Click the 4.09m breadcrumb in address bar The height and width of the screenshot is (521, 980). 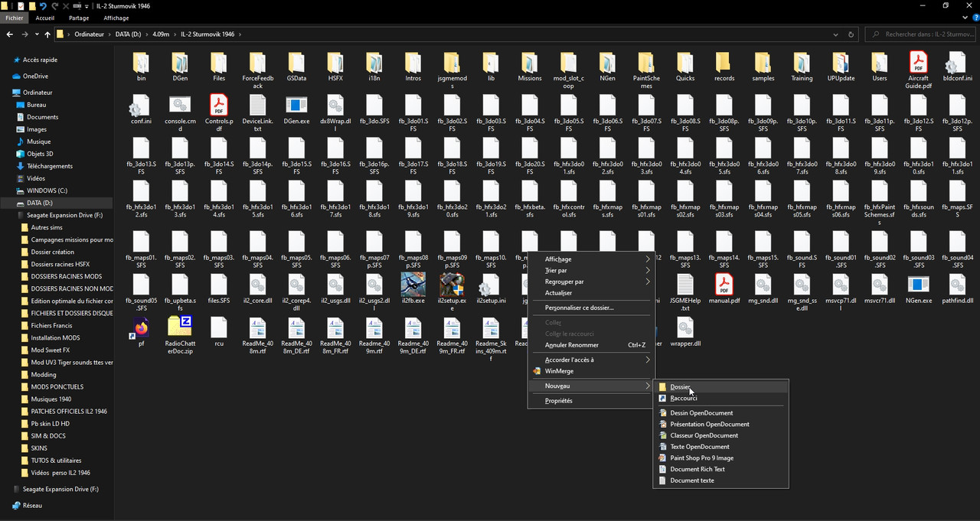161,34
